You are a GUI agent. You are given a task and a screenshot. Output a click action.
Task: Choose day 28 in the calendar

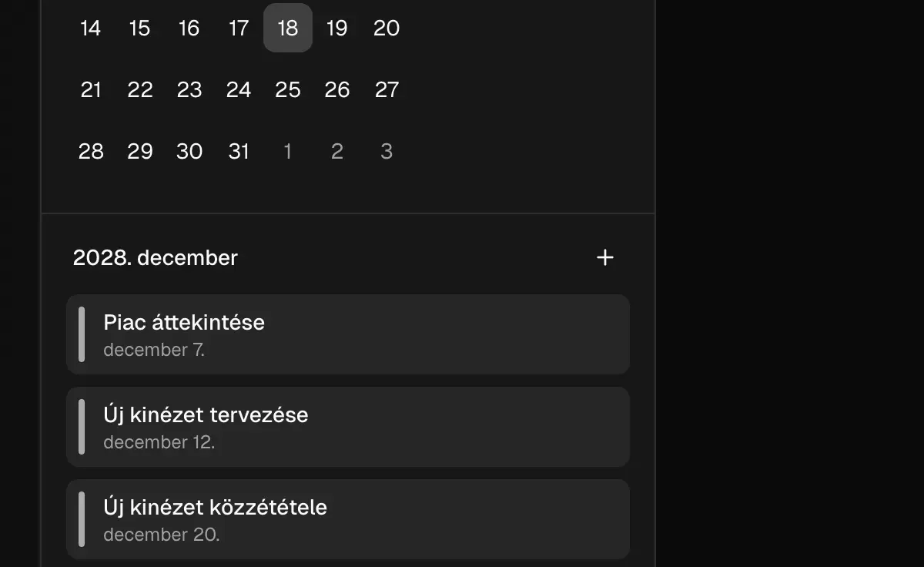point(91,151)
